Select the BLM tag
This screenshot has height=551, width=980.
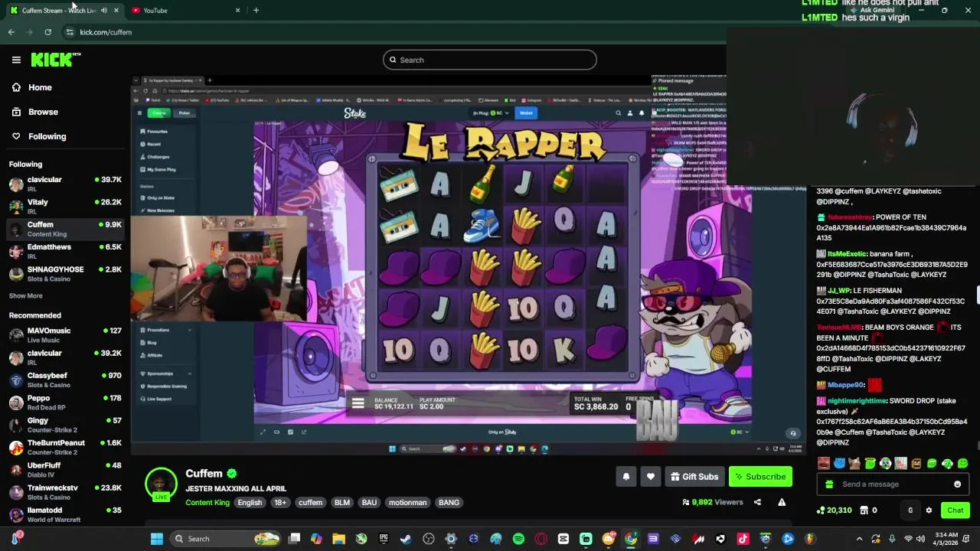coord(342,503)
